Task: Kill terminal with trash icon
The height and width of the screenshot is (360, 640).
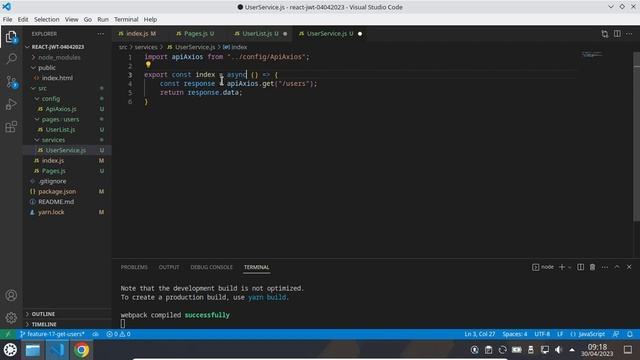Action: [592, 267]
